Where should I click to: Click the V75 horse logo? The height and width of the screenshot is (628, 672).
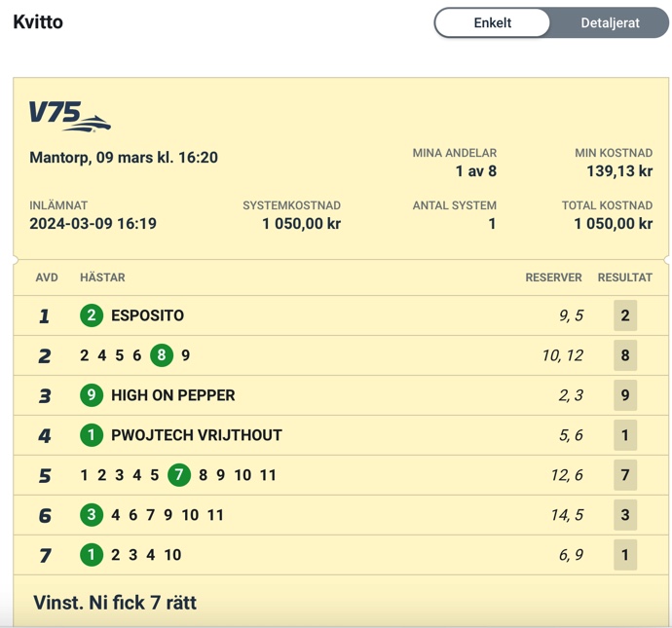[x=70, y=116]
